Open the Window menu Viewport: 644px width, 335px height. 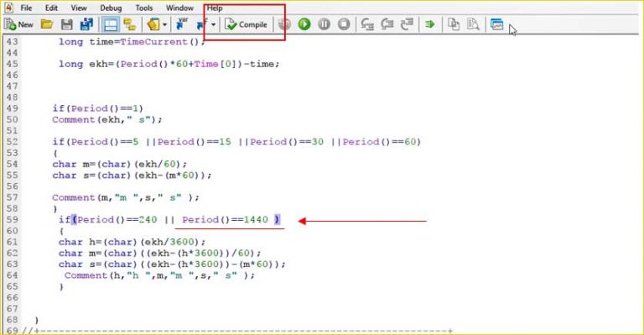[x=179, y=8]
